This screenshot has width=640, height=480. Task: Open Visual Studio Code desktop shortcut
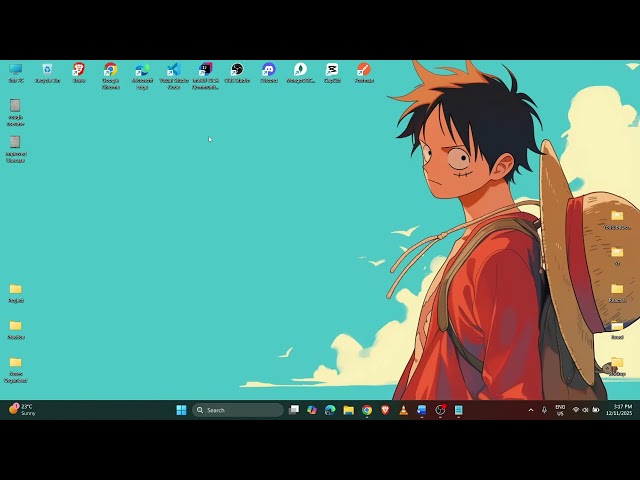click(173, 70)
